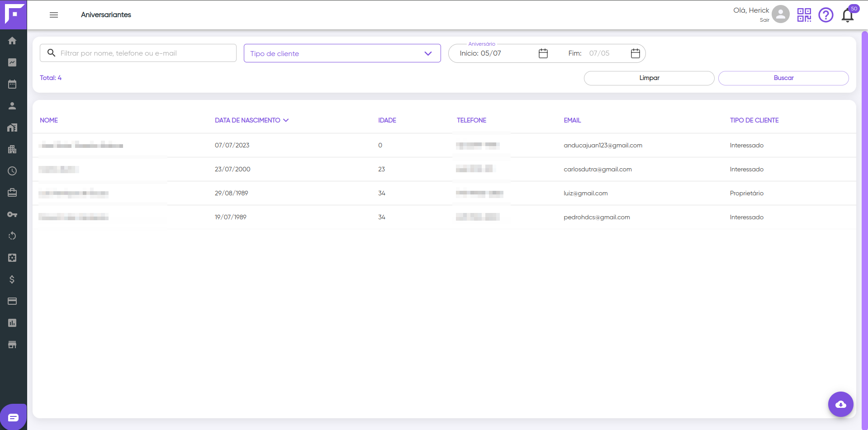
Task: Open the help question mark icon
Action: pyautogui.click(x=826, y=15)
